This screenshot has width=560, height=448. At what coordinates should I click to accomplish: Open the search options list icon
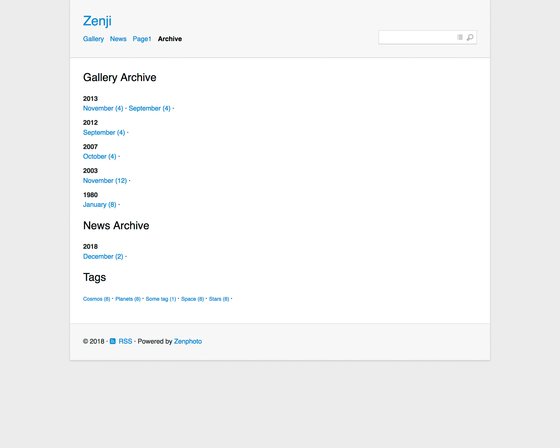pos(460,37)
